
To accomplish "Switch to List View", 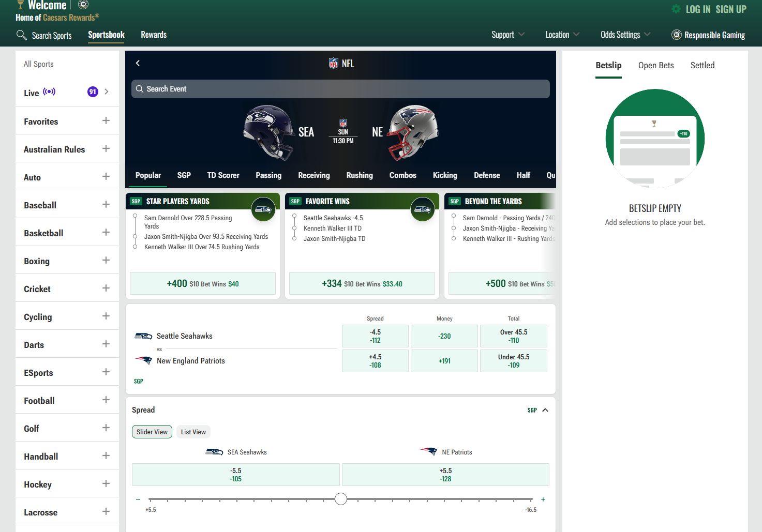I will (x=193, y=432).
